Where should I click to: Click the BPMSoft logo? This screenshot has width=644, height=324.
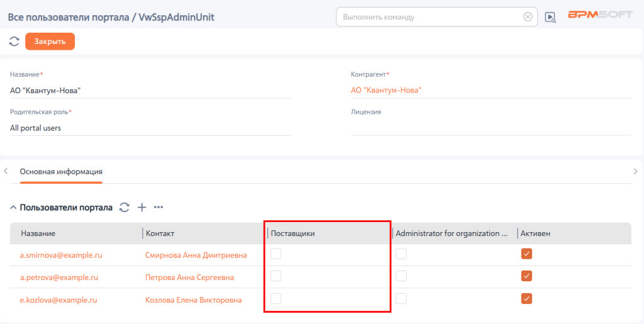coord(600,14)
